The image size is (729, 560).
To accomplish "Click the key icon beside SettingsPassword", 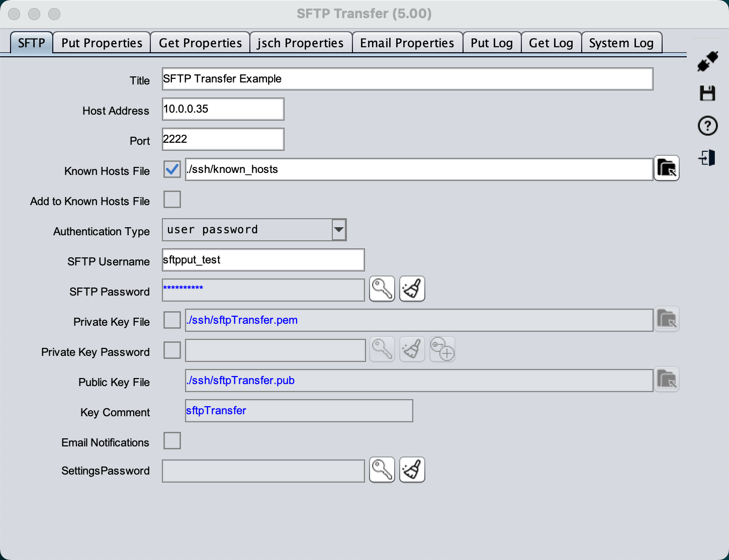I will click(x=382, y=470).
